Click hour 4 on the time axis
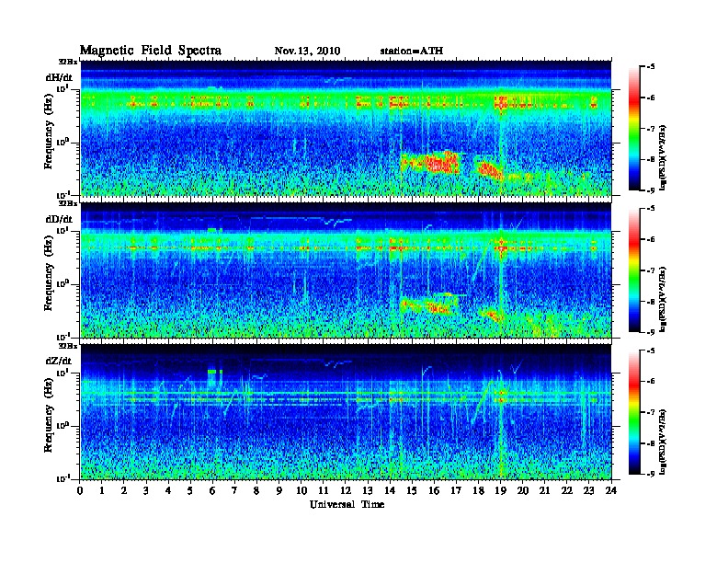This screenshot has height=563, width=728. (x=168, y=491)
